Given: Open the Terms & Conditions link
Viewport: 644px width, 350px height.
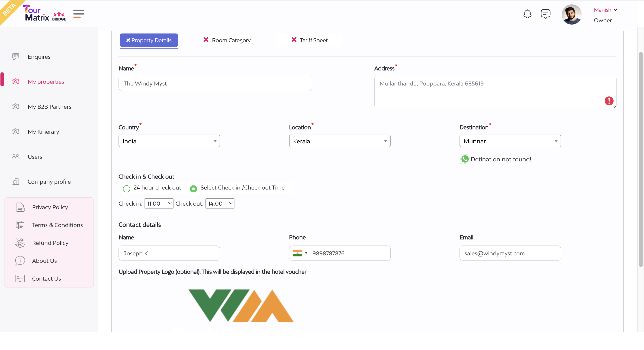Looking at the screenshot, I should [57, 225].
